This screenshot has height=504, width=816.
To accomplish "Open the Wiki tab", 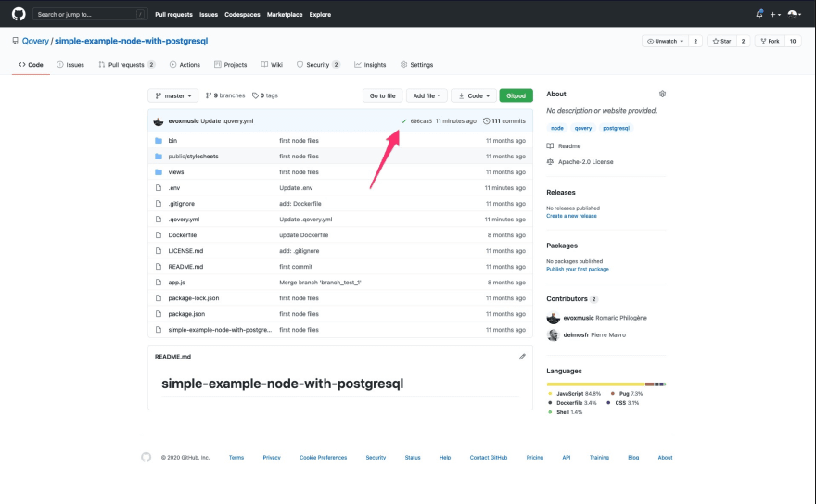I will 272,65.
